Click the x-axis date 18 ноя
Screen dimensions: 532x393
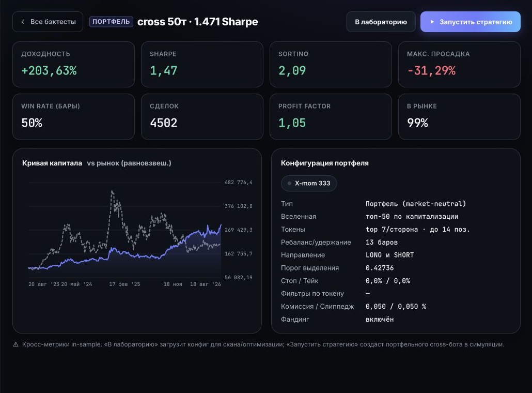173,284
